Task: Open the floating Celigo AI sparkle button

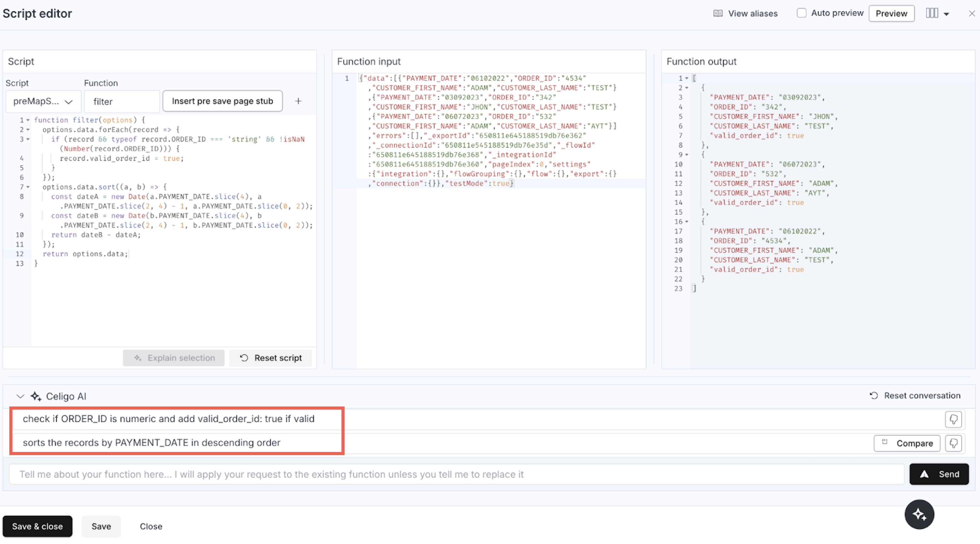Action: pos(919,514)
